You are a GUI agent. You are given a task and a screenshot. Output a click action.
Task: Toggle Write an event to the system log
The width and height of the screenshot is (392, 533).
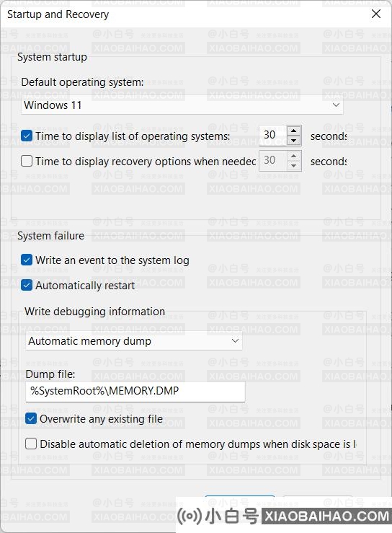point(27,260)
